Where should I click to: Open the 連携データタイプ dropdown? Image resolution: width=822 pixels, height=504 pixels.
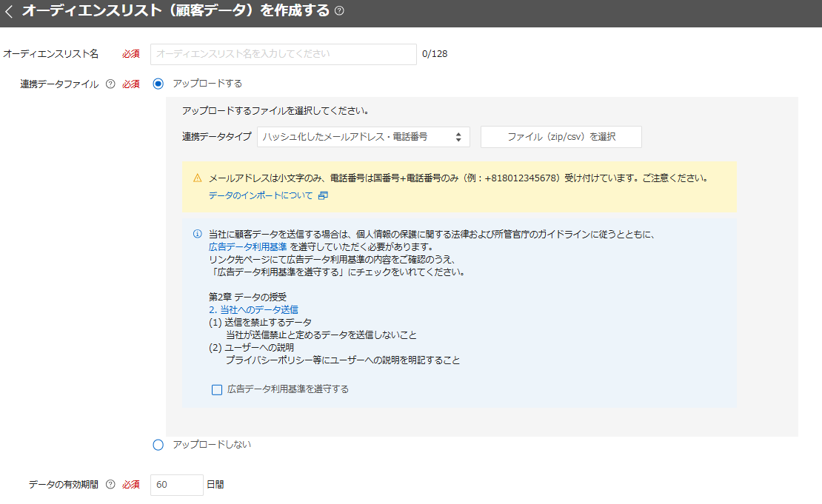click(363, 137)
